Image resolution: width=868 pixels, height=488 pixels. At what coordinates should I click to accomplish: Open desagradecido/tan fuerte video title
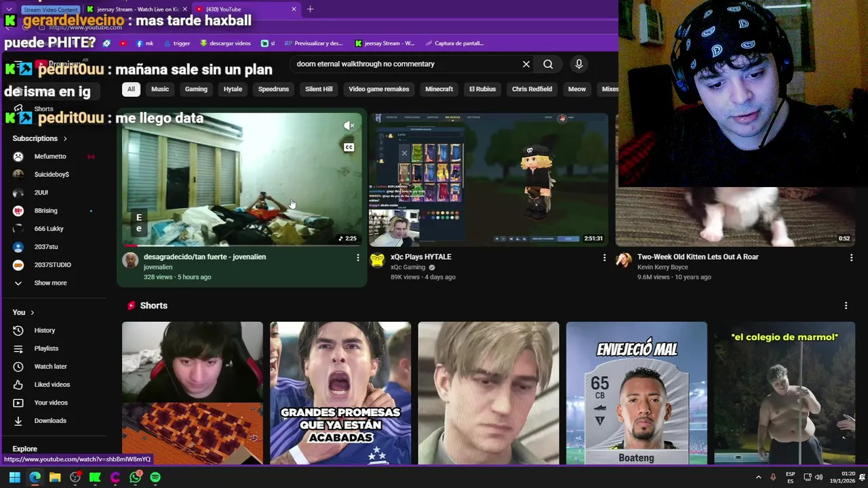205,257
